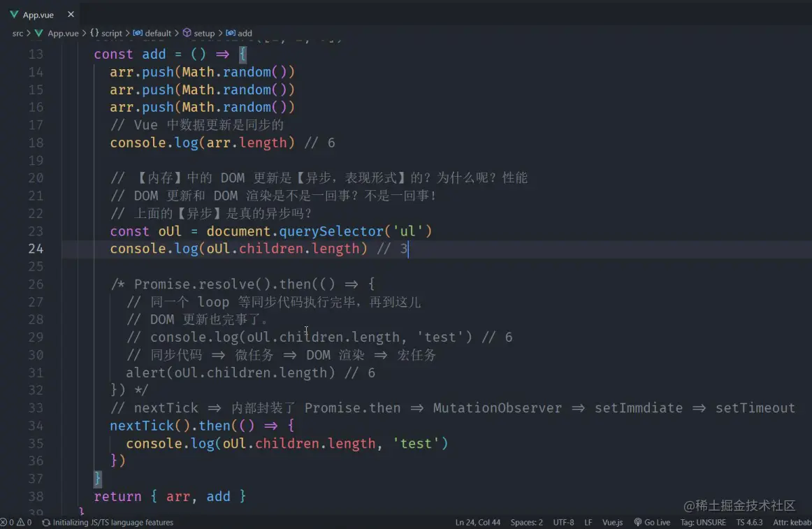The width and height of the screenshot is (812, 529).
Task: Click setTimeout word in line 33 comment
Action: coord(755,408)
